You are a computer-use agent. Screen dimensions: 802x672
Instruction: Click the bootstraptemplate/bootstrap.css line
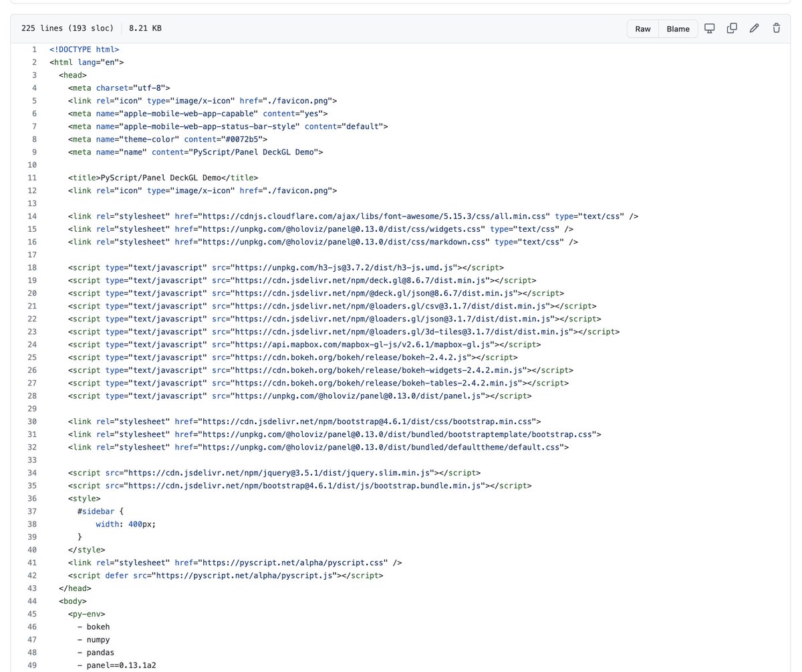point(334,434)
